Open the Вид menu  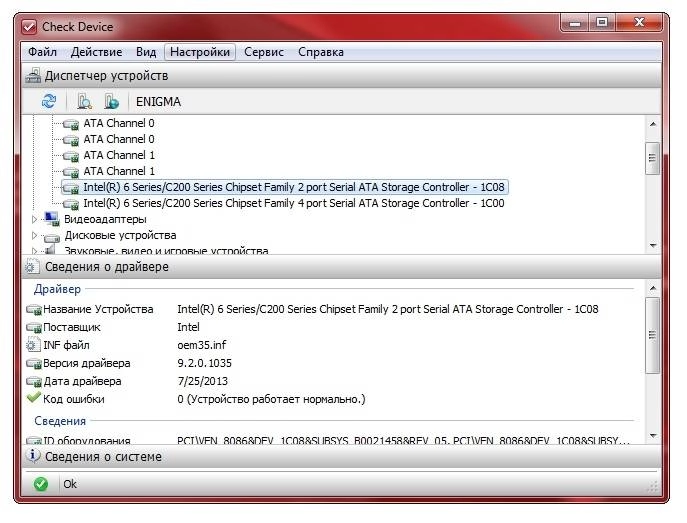coord(146,52)
